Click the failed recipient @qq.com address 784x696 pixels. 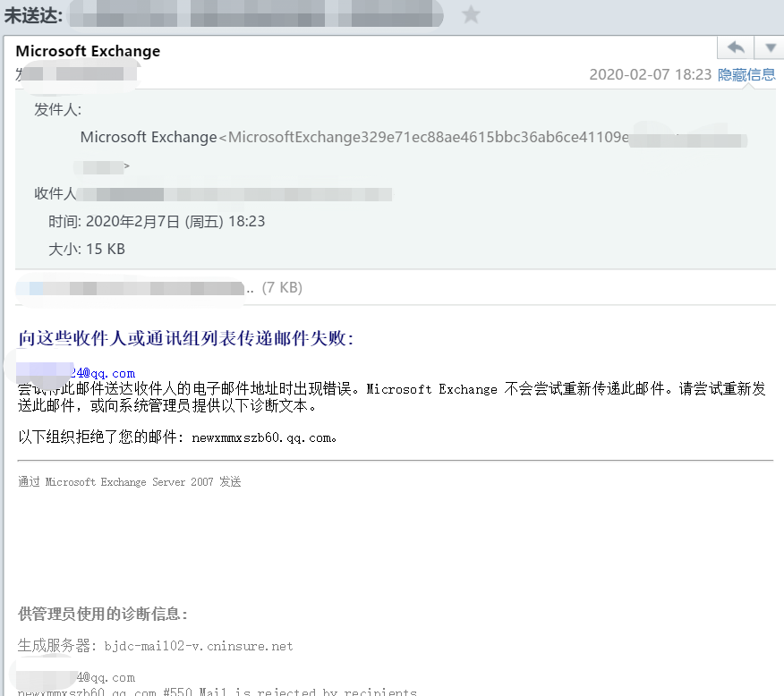click(75, 373)
